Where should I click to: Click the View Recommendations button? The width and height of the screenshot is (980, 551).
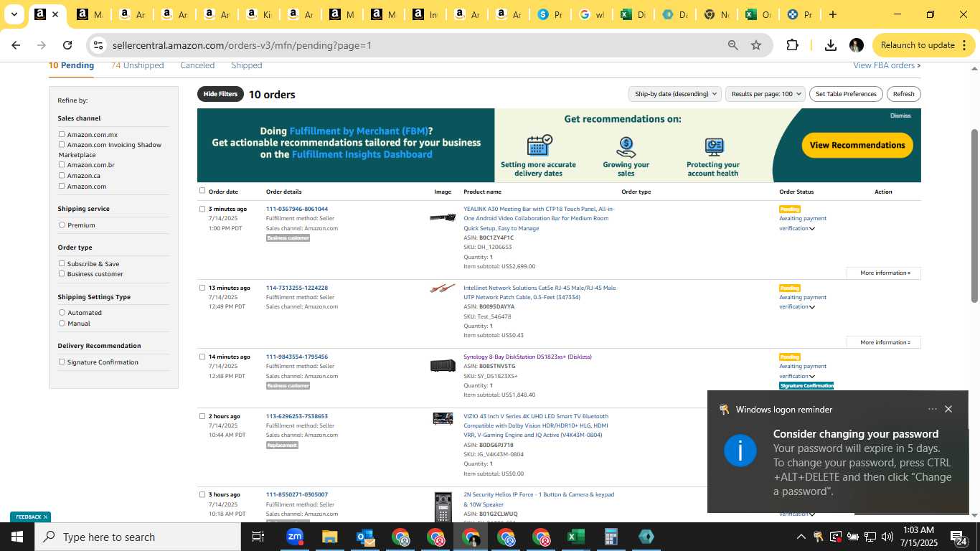(857, 145)
